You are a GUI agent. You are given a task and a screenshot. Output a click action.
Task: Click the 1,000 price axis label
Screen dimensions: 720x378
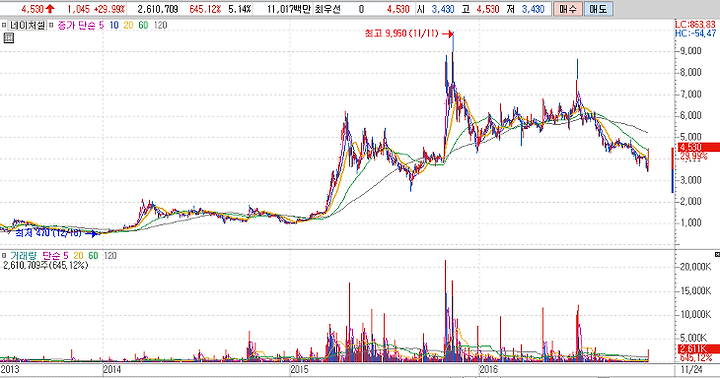[691, 223]
